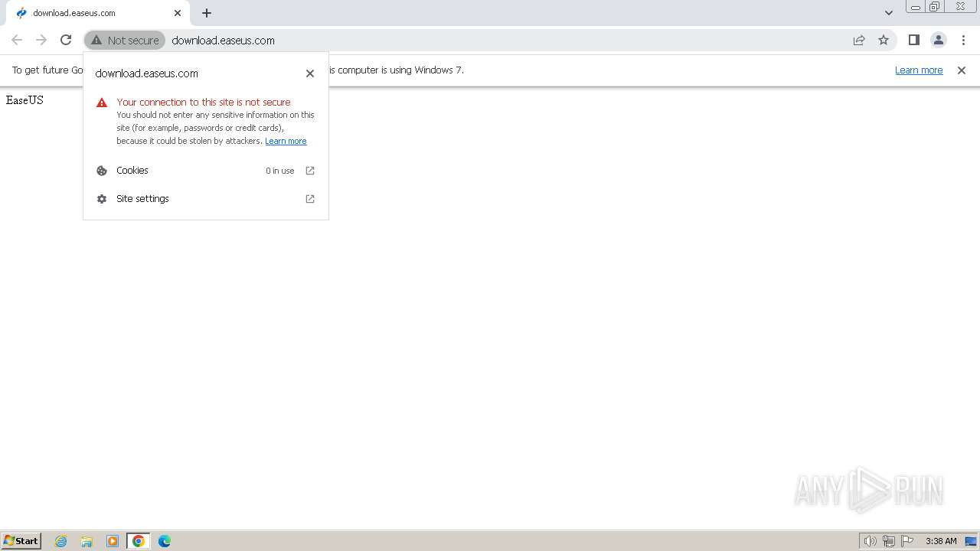Open the side panel icon

pos(914,40)
